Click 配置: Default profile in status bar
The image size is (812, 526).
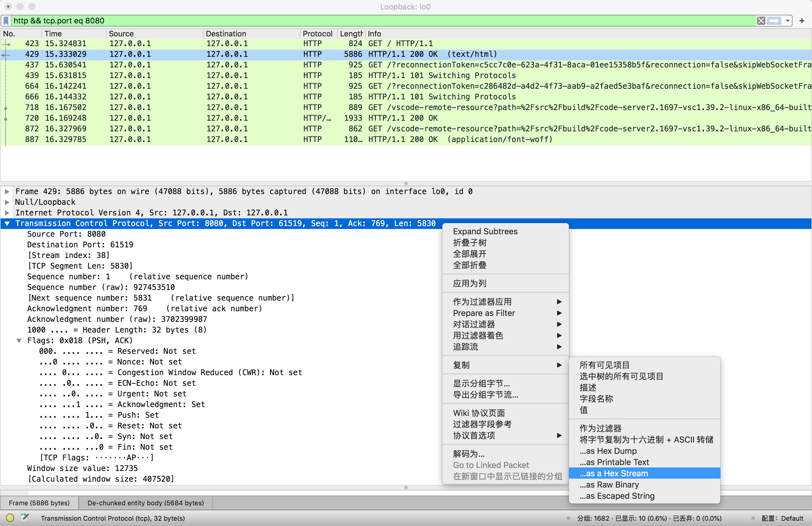783,518
